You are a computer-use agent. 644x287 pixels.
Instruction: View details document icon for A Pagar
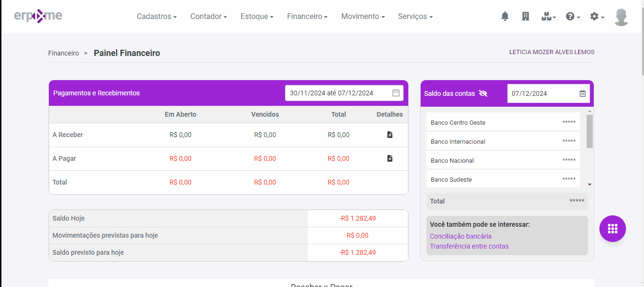click(x=390, y=158)
